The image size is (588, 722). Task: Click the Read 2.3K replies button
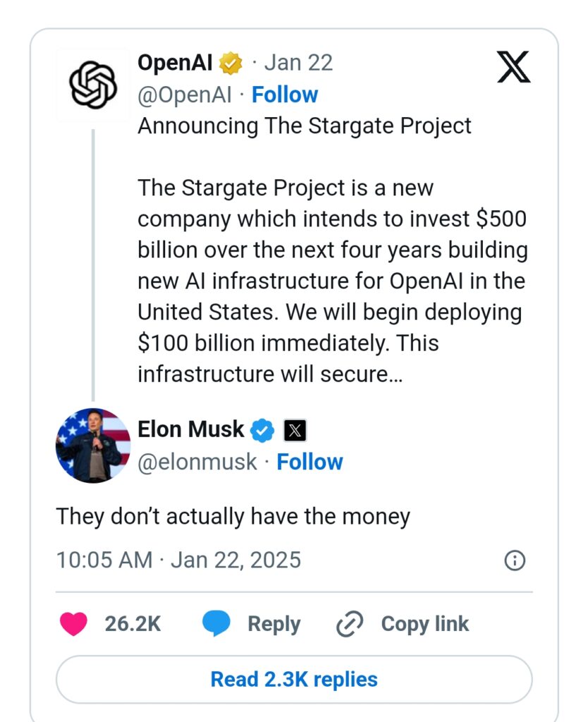pyautogui.click(x=294, y=680)
